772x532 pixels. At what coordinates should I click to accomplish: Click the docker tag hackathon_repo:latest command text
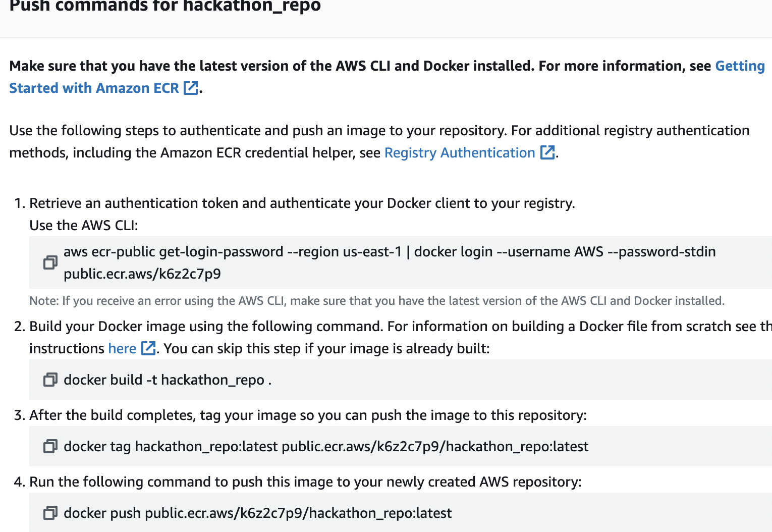tap(326, 446)
